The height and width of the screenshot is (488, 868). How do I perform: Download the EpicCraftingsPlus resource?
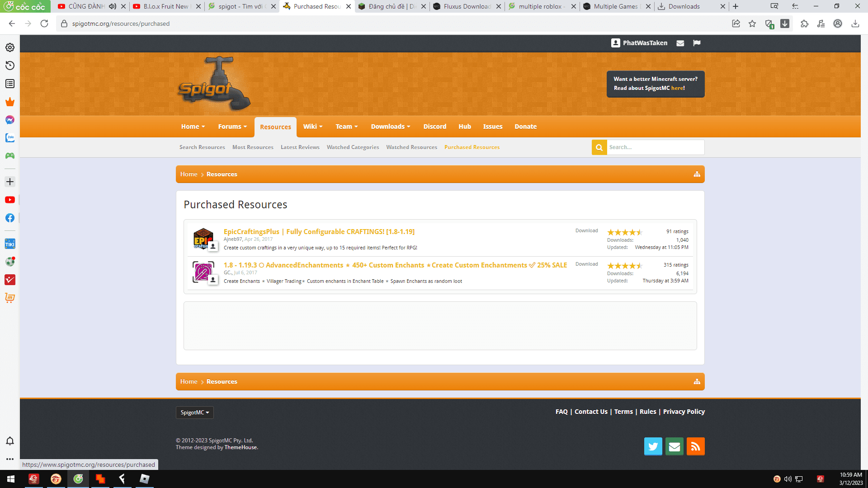pyautogui.click(x=586, y=231)
